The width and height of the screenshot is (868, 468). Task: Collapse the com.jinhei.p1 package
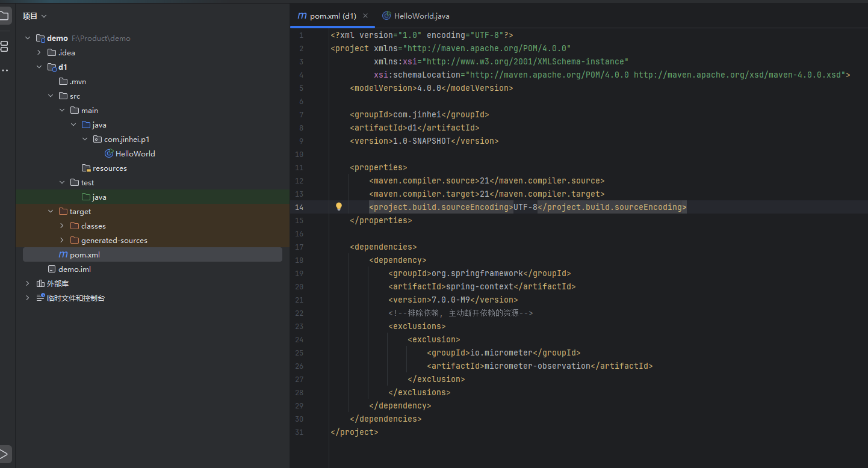pos(84,139)
